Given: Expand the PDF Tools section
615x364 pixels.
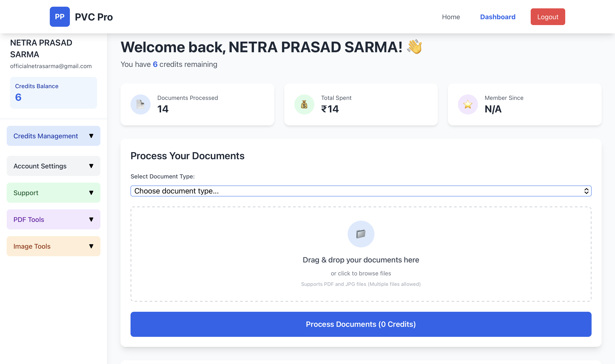Looking at the screenshot, I should click(53, 219).
